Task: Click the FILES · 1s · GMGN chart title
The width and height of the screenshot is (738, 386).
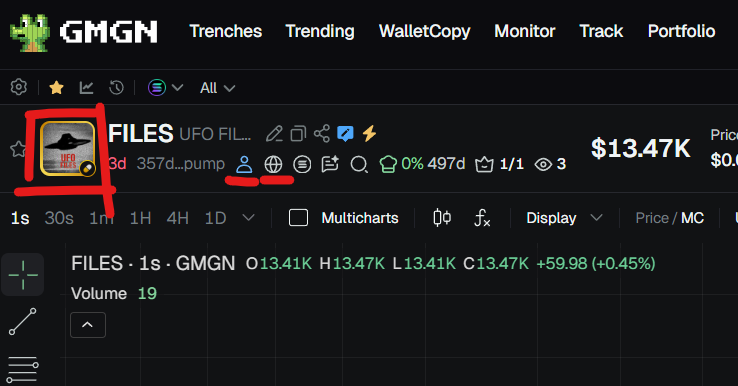Action: (x=153, y=264)
